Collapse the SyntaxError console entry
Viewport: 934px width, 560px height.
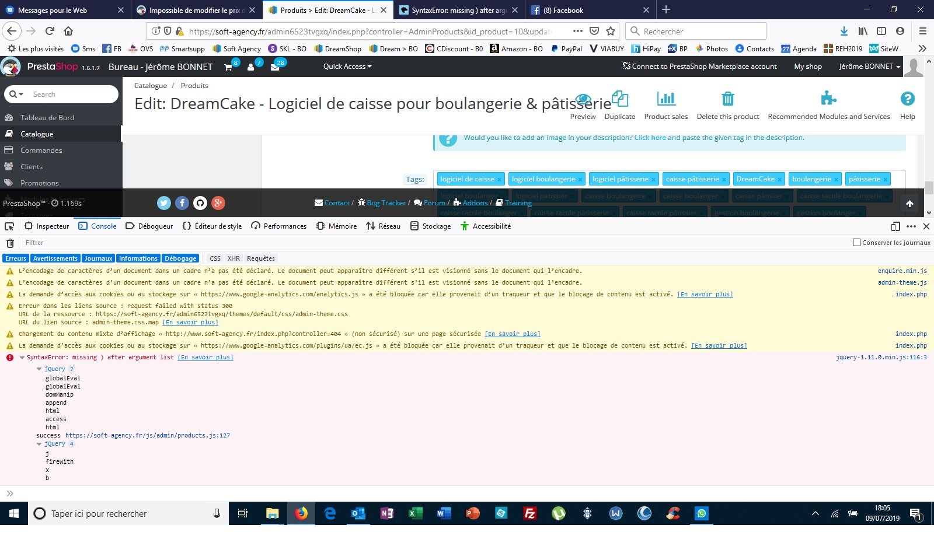[22, 358]
